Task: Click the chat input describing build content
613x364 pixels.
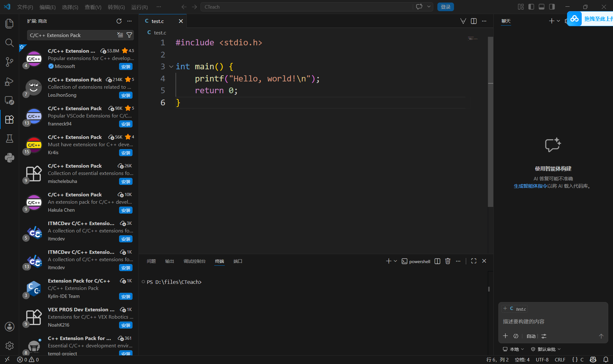Action: click(553, 322)
